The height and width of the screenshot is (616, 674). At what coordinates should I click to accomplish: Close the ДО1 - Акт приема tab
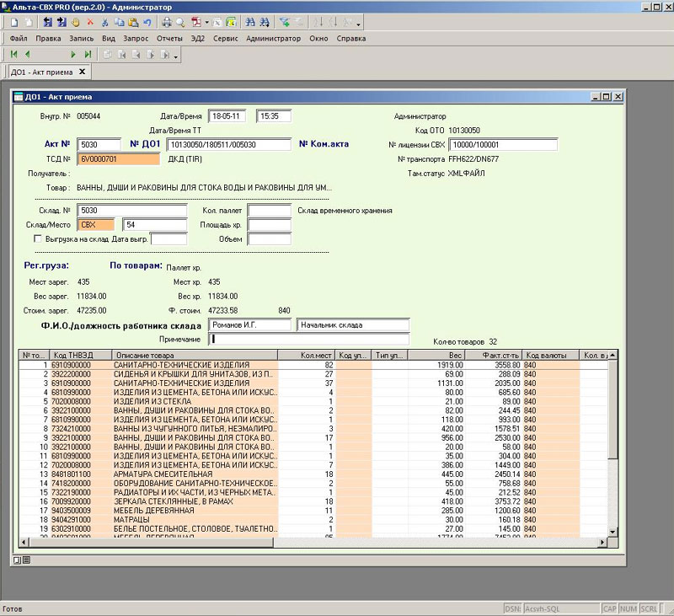[x=82, y=72]
